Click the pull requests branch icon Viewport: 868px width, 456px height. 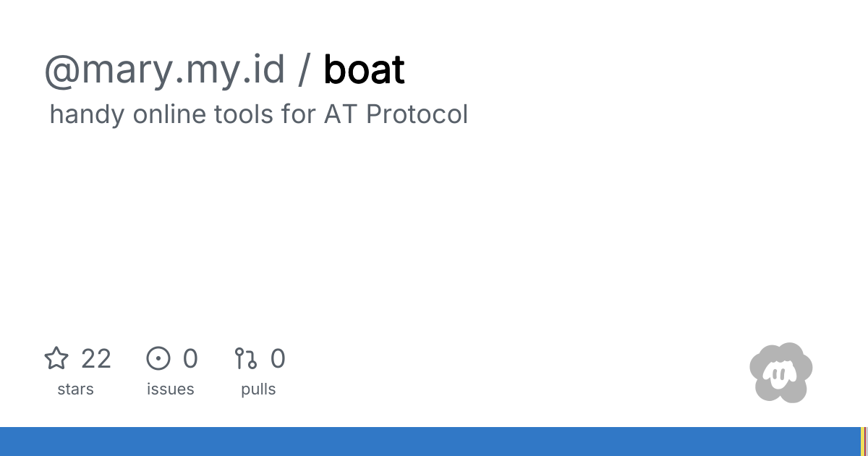(246, 358)
